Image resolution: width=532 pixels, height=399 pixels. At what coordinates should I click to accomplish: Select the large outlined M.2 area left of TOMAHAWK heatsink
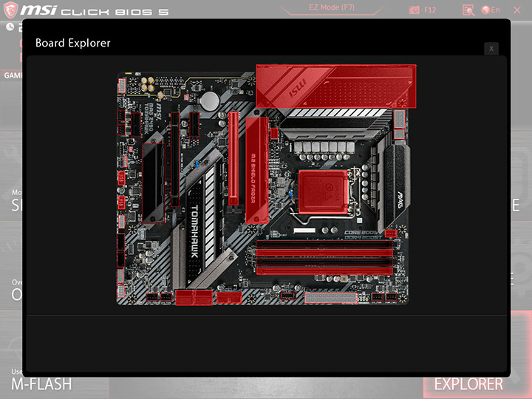[x=154, y=183]
